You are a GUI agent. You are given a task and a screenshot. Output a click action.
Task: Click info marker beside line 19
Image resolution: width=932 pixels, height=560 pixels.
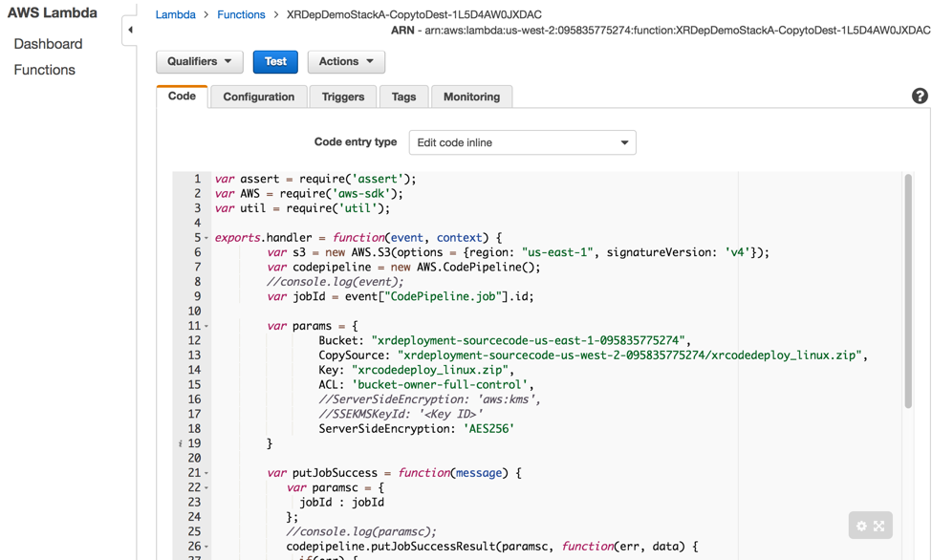point(180,443)
